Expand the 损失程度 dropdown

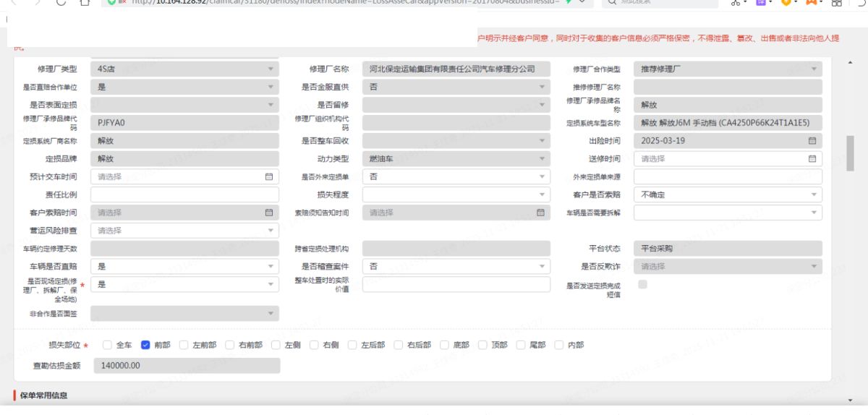456,194
